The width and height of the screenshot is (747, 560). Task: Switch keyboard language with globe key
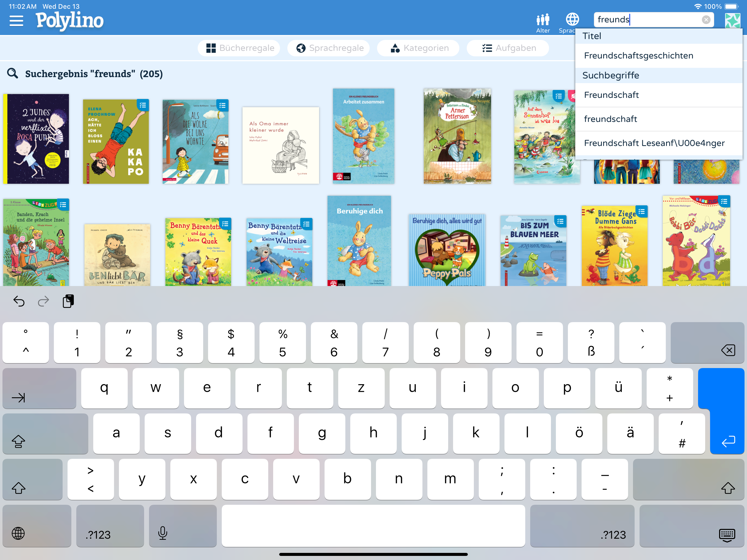[x=37, y=526]
